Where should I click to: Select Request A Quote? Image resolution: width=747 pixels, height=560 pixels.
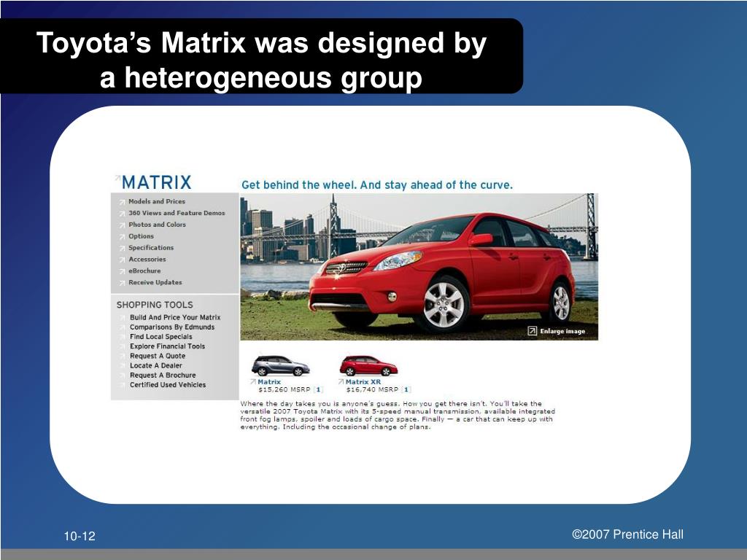(x=158, y=356)
